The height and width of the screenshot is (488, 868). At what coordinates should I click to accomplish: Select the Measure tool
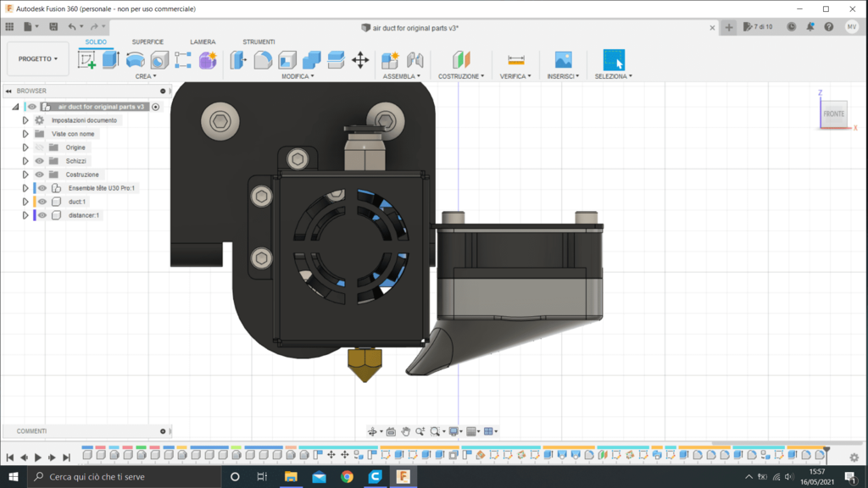[x=516, y=60]
